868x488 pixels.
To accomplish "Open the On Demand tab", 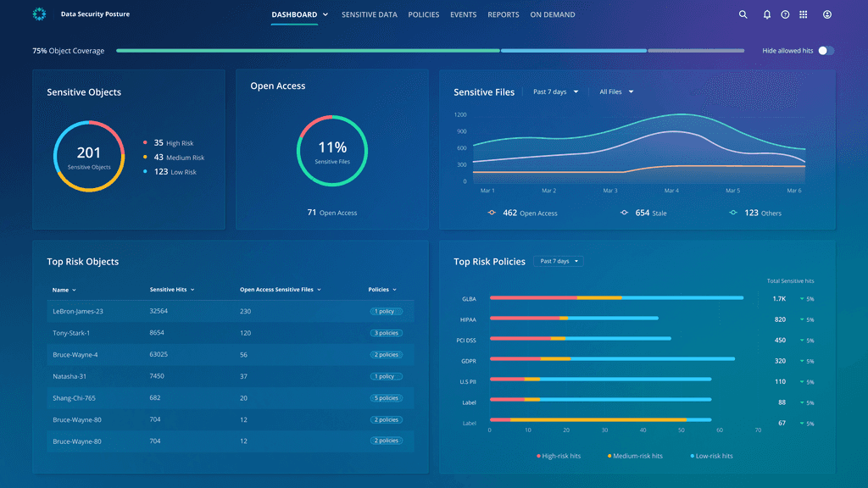I will point(553,15).
